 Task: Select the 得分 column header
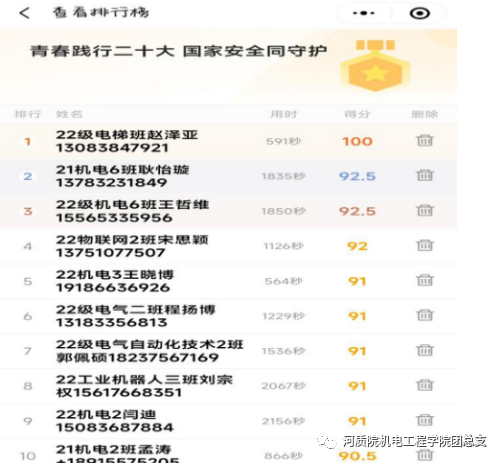pos(357,114)
